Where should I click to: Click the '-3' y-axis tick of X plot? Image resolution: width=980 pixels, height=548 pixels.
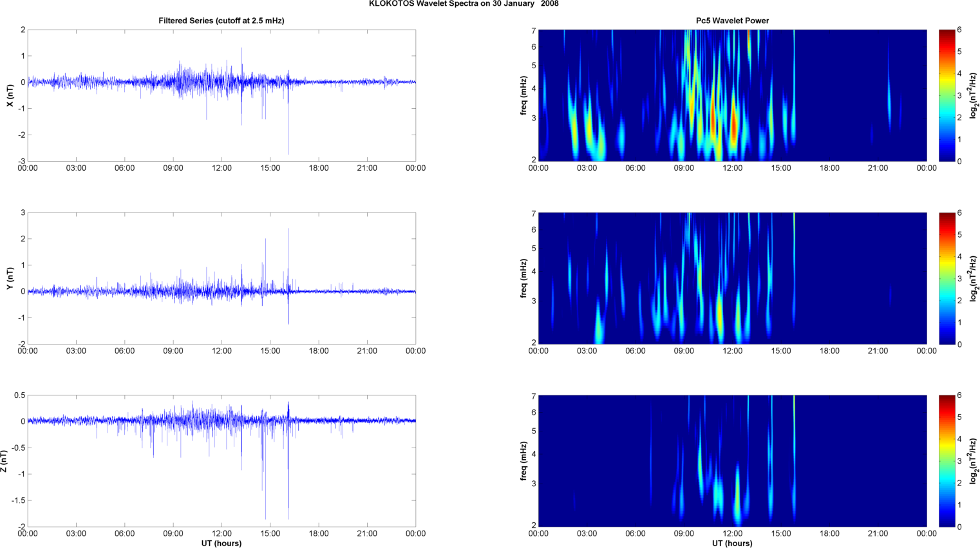pos(22,161)
